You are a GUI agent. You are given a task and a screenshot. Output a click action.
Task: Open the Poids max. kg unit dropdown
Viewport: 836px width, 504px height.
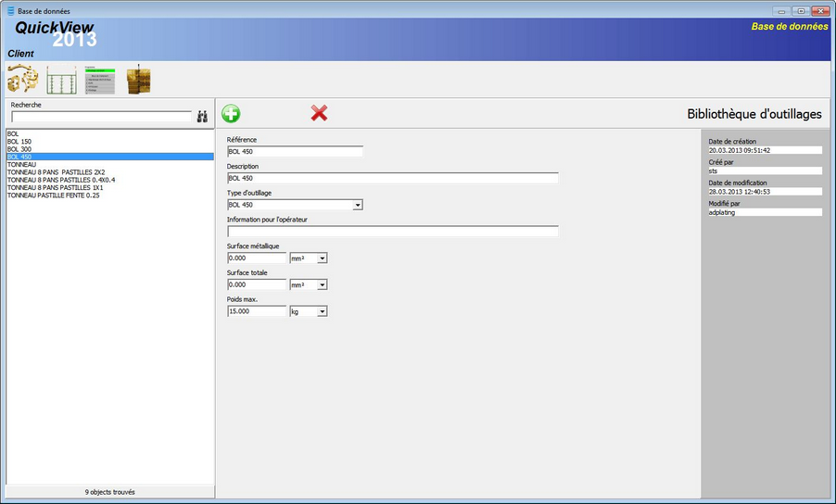(322, 311)
